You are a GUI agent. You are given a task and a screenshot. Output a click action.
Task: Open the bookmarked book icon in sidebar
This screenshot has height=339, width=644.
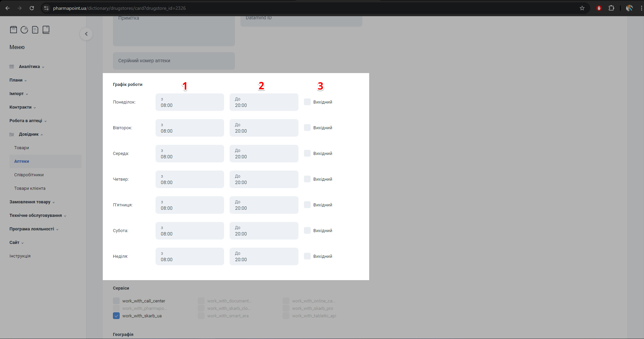pyautogui.click(x=46, y=30)
